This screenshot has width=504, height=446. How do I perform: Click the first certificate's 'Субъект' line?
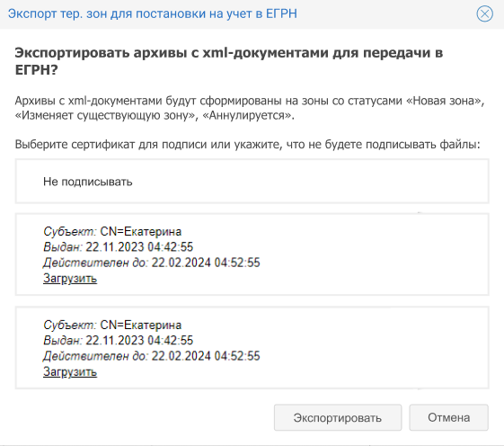coord(112,231)
